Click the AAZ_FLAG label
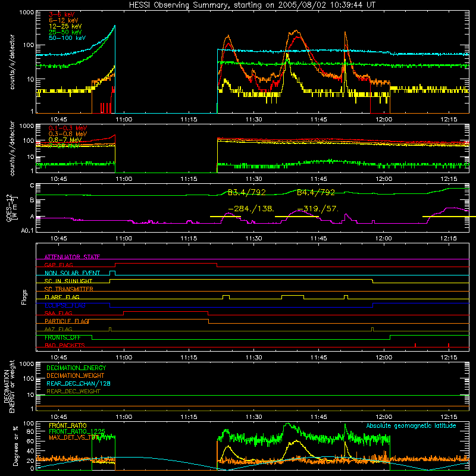 click(58, 329)
